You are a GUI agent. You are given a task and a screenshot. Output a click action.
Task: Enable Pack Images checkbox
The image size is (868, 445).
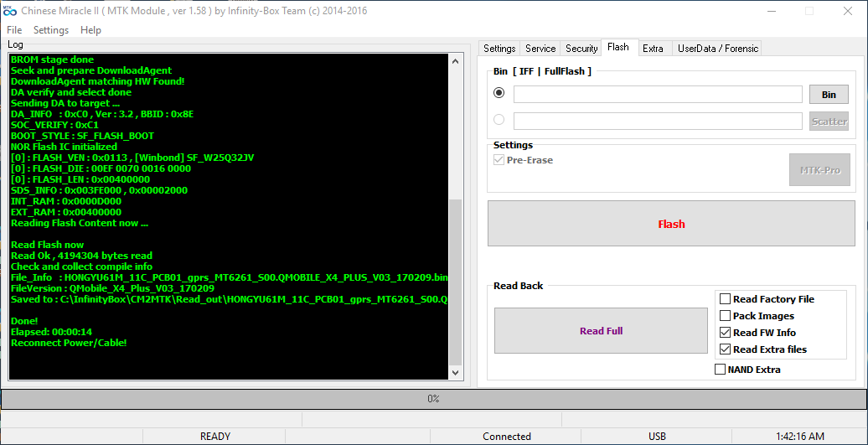pyautogui.click(x=725, y=316)
